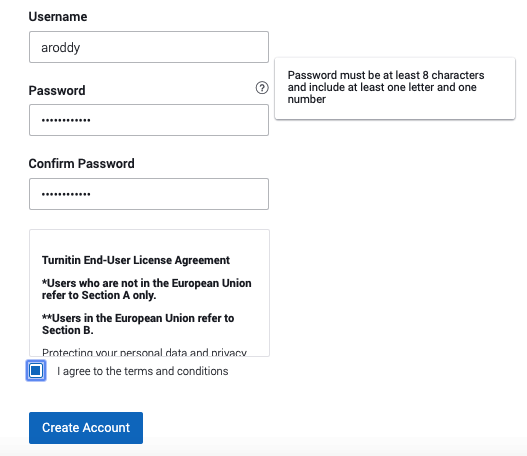Click the Turnitin End-User License Agreement heading
527x456 pixels.
tap(136, 260)
